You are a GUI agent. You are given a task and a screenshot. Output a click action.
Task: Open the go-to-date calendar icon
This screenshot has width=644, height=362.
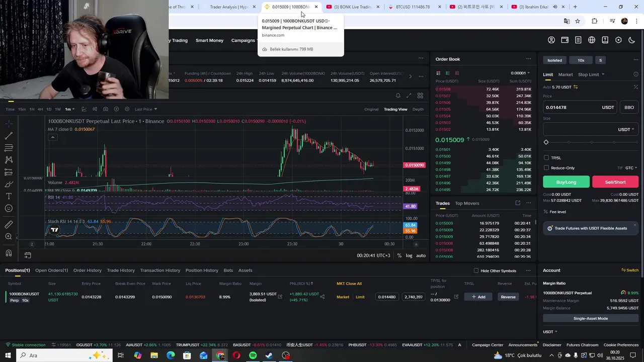pyautogui.click(x=28, y=255)
